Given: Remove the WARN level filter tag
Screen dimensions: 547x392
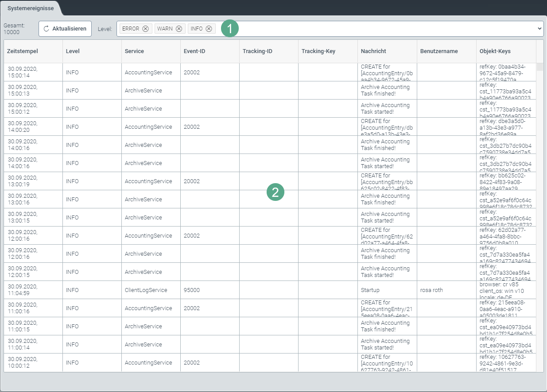Looking at the screenshot, I should pos(179,29).
